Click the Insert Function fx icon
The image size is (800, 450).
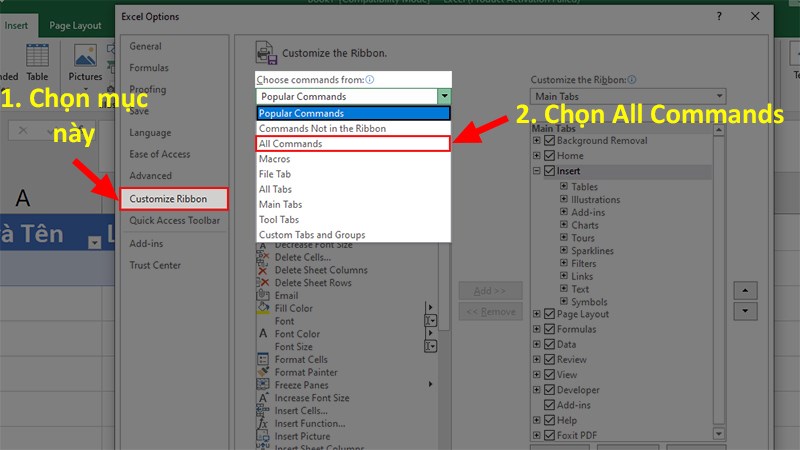[x=263, y=423]
